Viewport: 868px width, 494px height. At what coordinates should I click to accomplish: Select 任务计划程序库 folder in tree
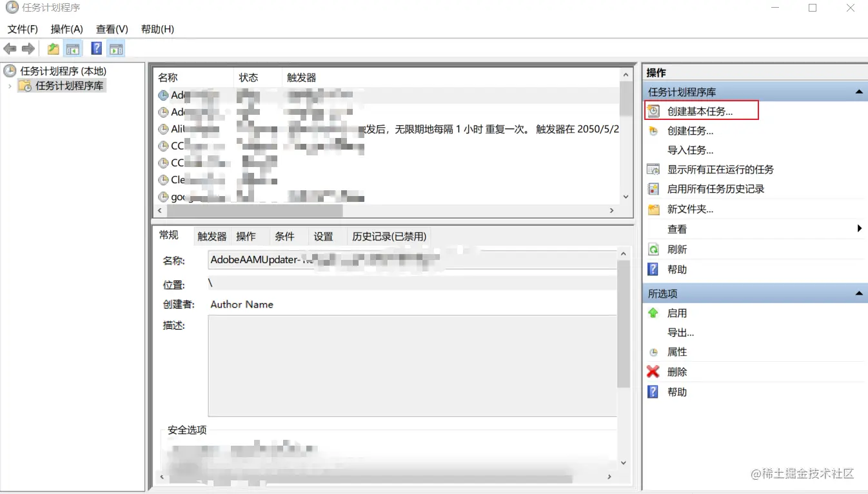point(69,86)
